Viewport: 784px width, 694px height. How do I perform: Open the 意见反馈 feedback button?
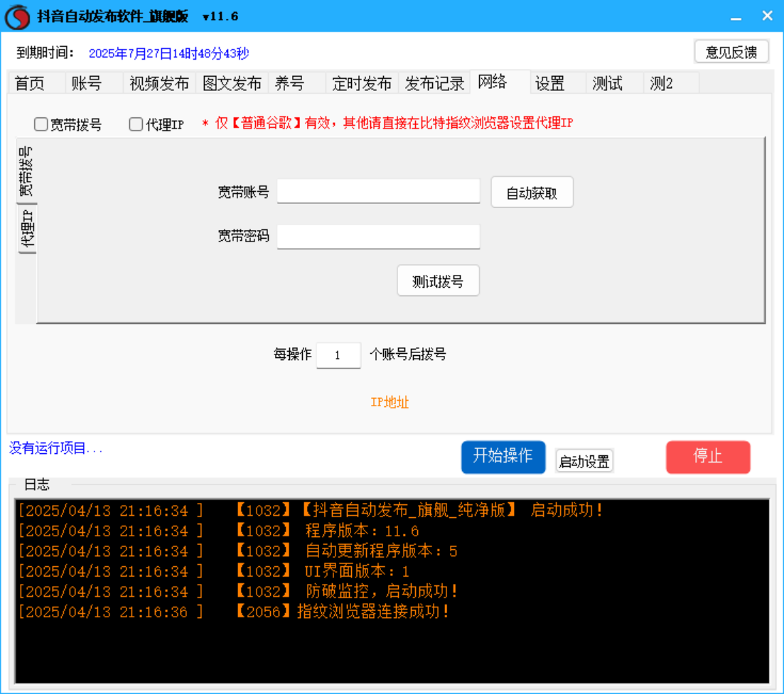pos(731,52)
